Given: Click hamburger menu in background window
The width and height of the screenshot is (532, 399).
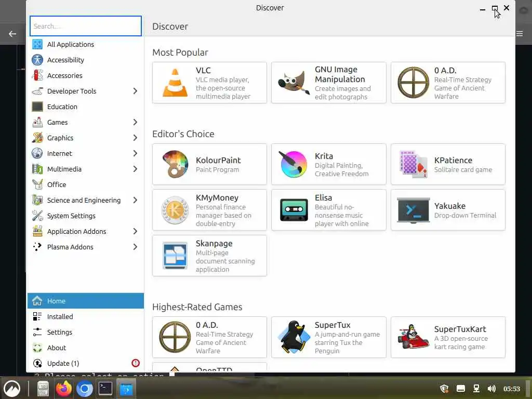Looking at the screenshot, I should coord(520,34).
